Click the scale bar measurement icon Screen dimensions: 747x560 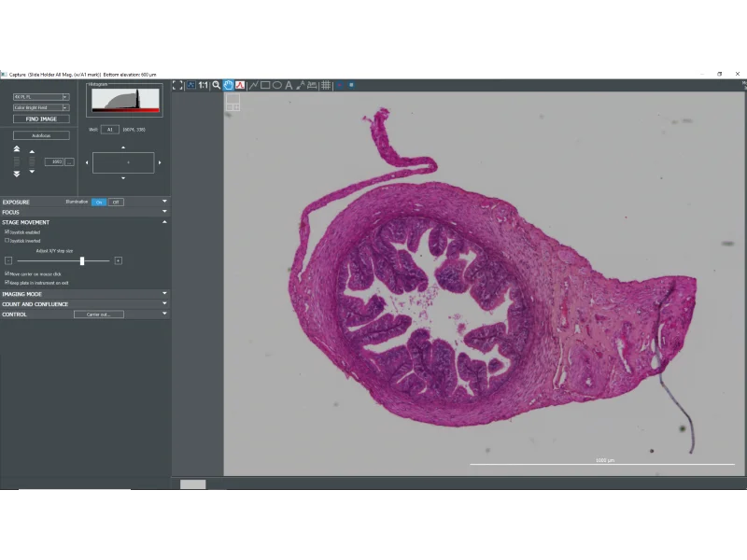pyautogui.click(x=312, y=85)
